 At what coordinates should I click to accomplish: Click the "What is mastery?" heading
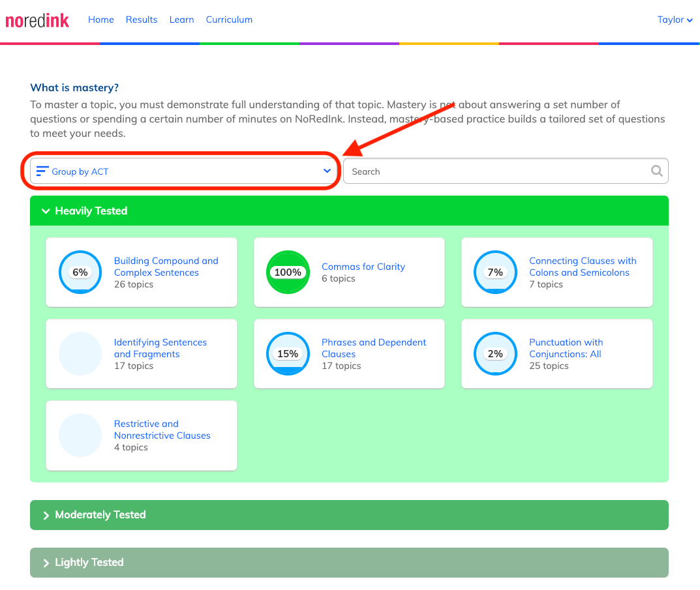[74, 87]
